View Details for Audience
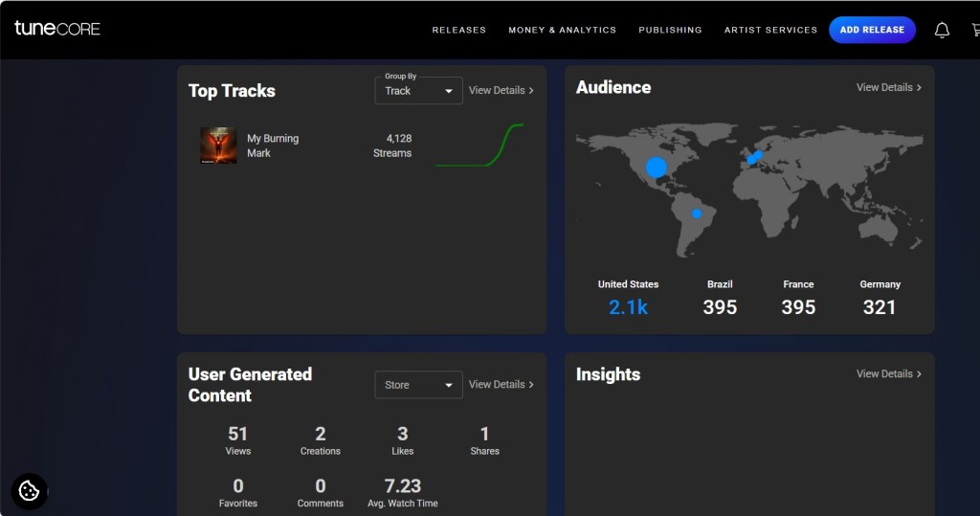Image resolution: width=980 pixels, height=516 pixels. (888, 87)
